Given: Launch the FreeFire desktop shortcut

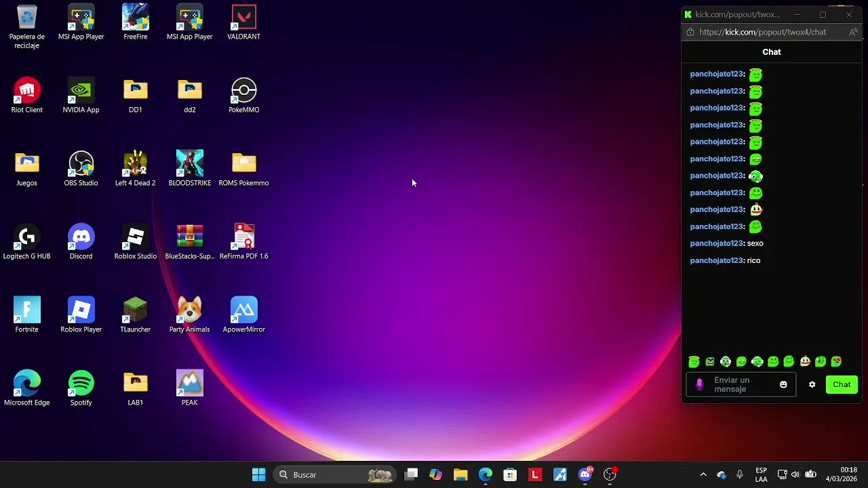Looking at the screenshot, I should [x=135, y=22].
